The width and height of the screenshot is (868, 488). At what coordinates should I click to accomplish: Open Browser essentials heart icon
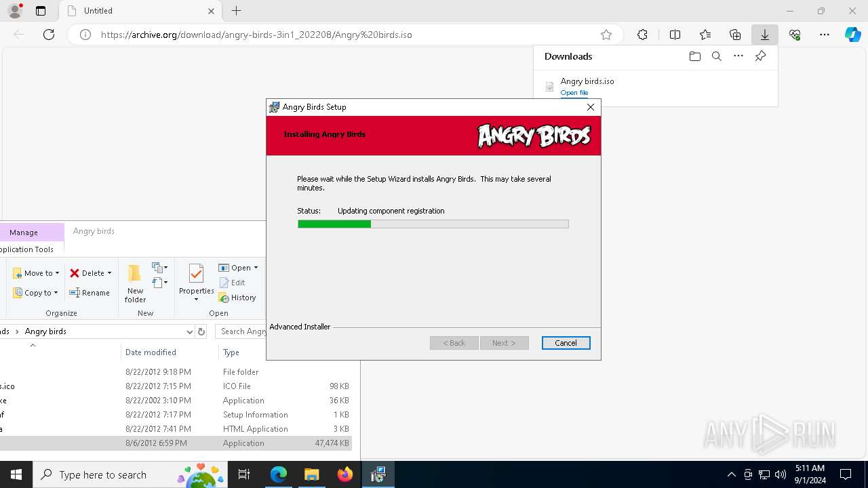tap(795, 35)
